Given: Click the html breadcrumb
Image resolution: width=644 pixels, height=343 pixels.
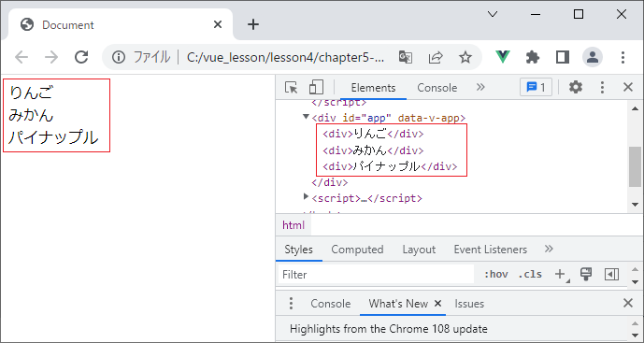Looking at the screenshot, I should [293, 225].
